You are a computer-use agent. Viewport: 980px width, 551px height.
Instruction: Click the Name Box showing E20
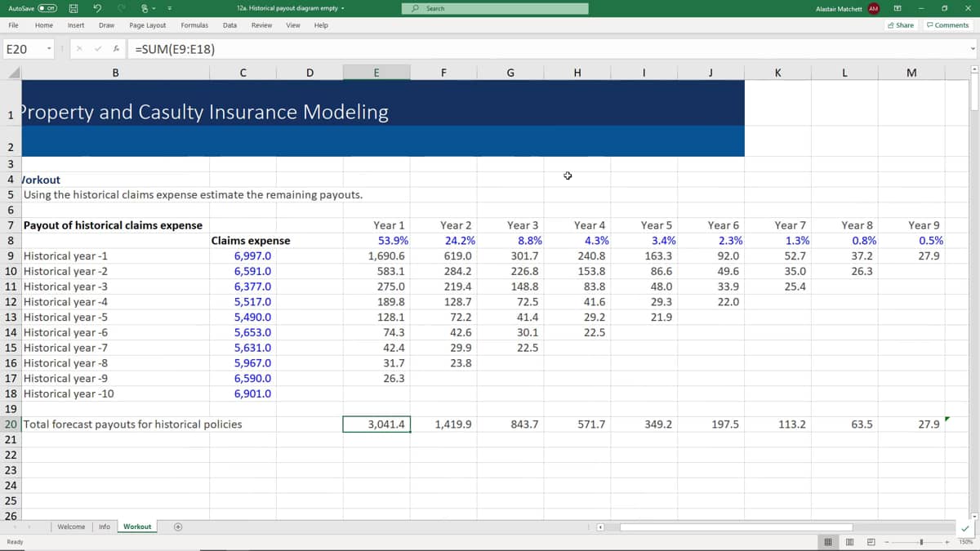click(23, 49)
